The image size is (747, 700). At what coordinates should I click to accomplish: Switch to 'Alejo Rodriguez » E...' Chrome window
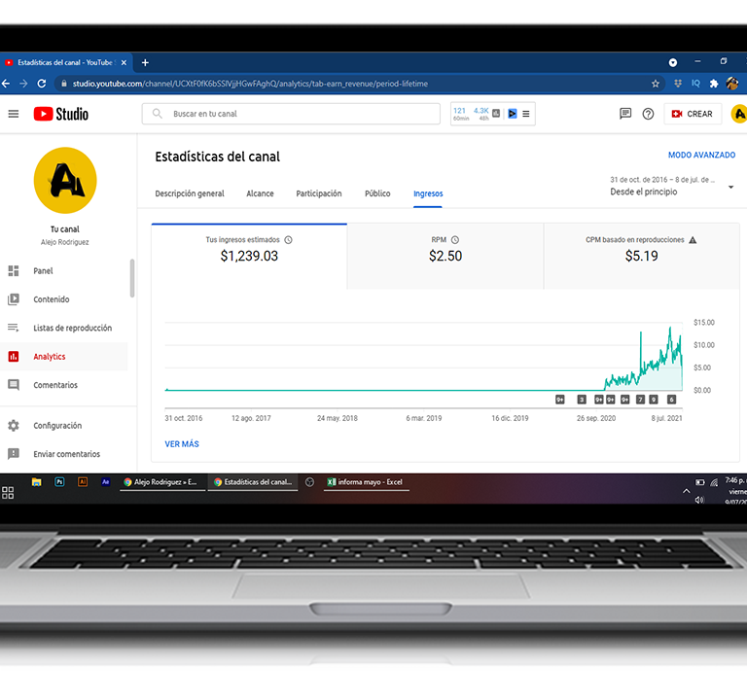162,482
